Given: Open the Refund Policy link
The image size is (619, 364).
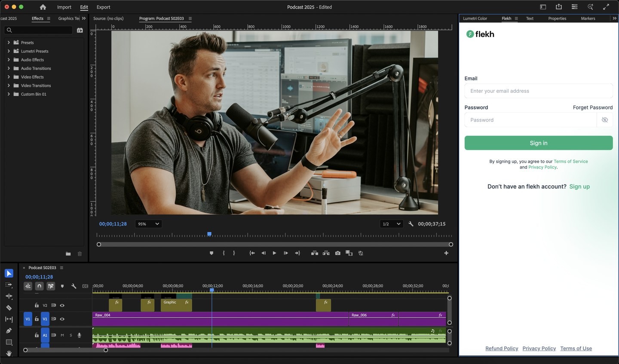Looking at the screenshot, I should [x=502, y=349].
